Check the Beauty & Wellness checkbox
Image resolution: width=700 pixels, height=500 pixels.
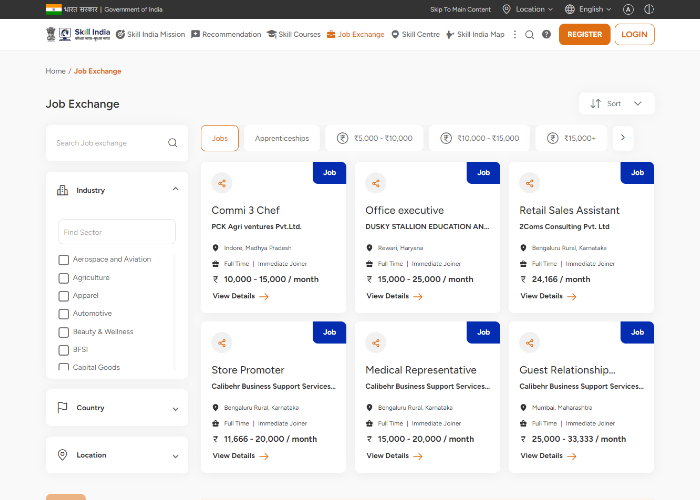tap(64, 332)
